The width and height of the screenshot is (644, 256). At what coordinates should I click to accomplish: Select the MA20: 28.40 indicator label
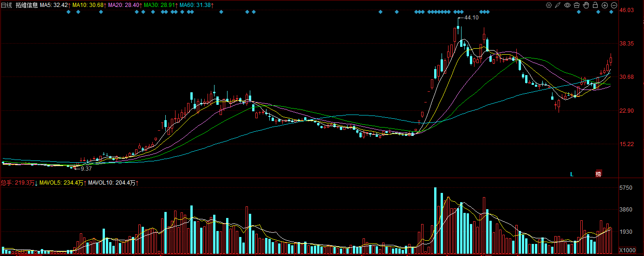tap(124, 5)
